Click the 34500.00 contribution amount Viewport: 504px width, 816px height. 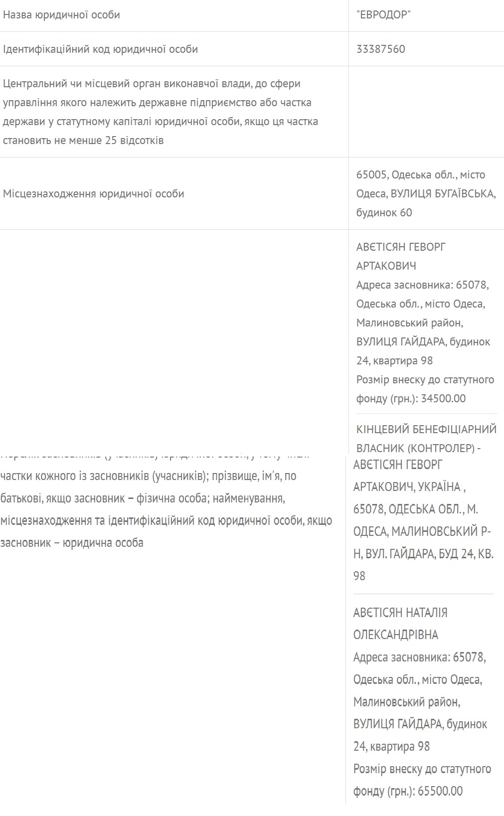click(x=443, y=399)
